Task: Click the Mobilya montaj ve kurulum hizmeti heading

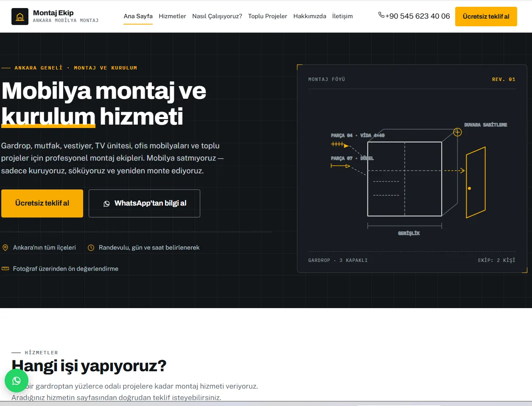Action: click(104, 104)
